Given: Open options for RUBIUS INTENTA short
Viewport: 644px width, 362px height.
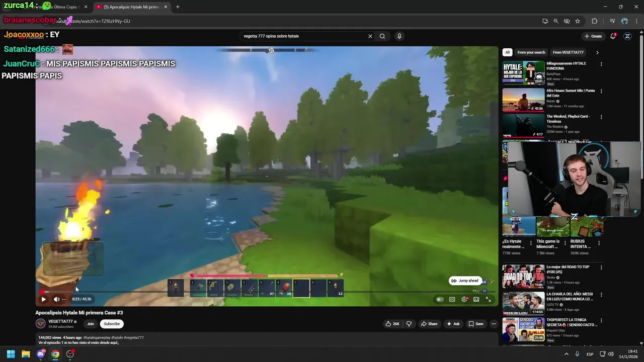Looking at the screenshot, I should point(598,243).
